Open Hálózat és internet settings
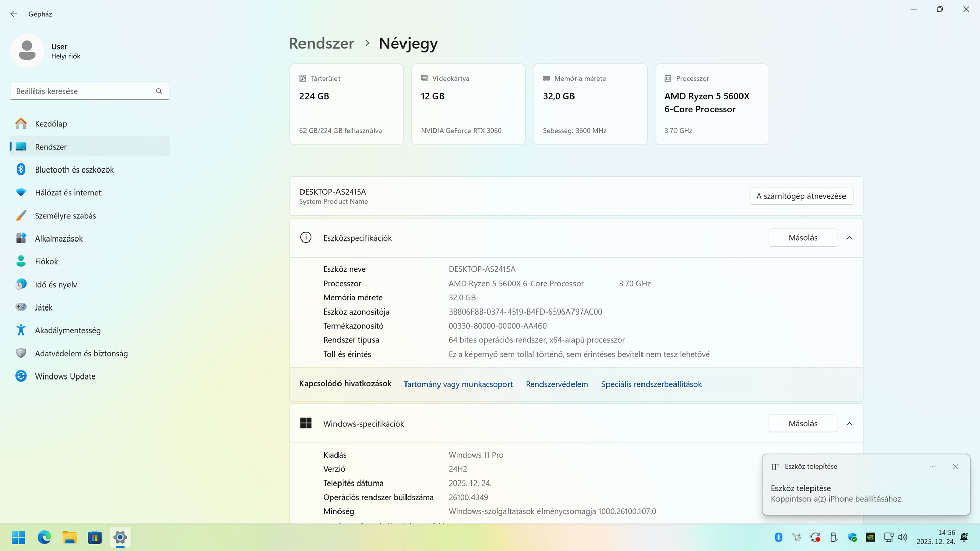The height and width of the screenshot is (551, 980). (x=68, y=193)
